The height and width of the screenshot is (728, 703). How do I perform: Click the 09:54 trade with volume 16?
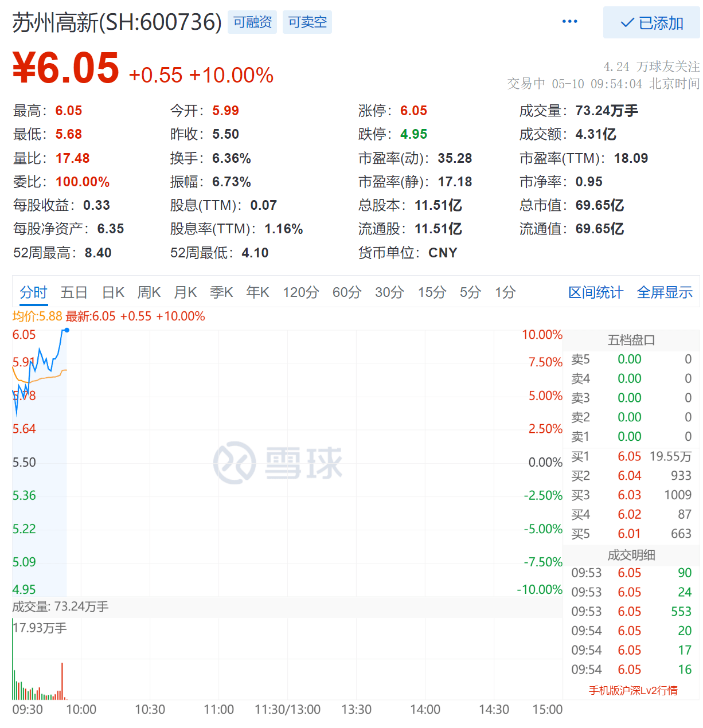click(x=631, y=670)
